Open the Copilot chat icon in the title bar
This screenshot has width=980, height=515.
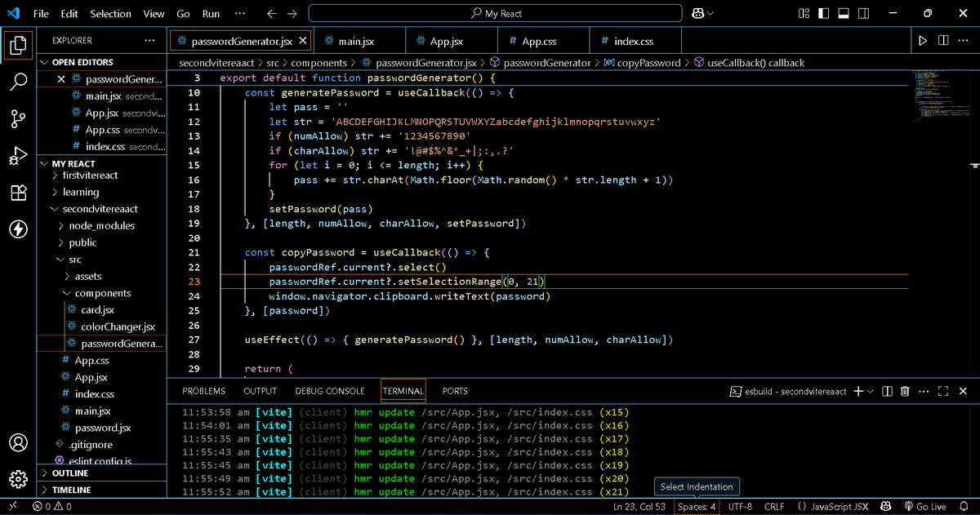click(697, 14)
